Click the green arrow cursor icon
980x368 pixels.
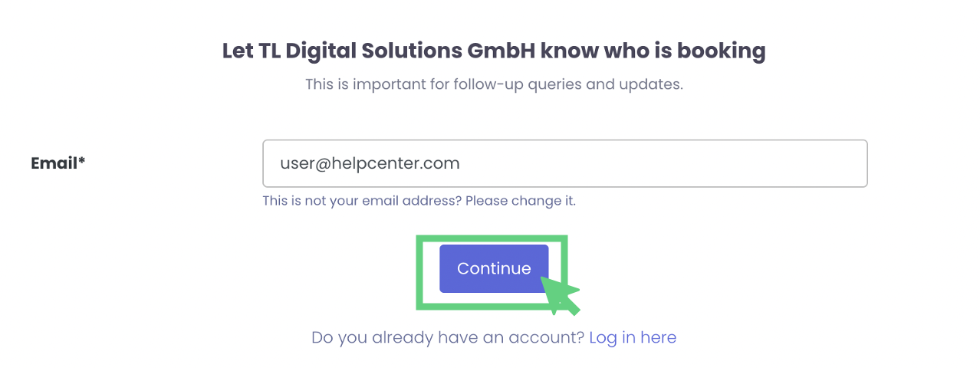(560, 295)
